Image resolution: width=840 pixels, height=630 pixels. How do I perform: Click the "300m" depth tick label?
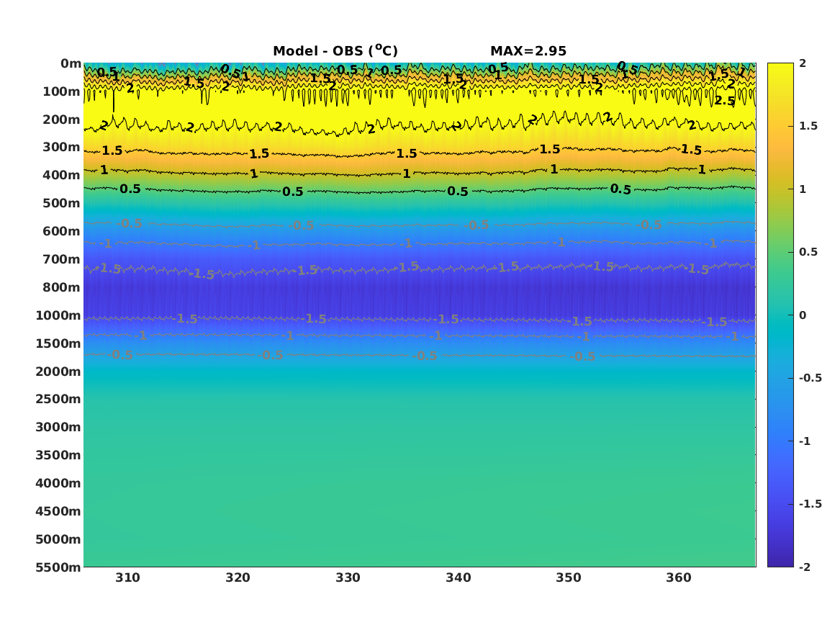tap(62, 148)
